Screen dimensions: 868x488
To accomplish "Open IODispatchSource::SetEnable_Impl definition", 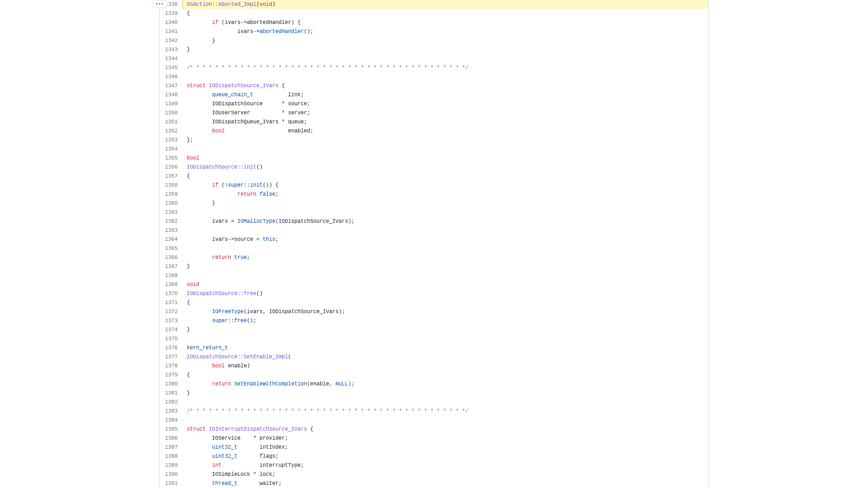I will click(237, 357).
